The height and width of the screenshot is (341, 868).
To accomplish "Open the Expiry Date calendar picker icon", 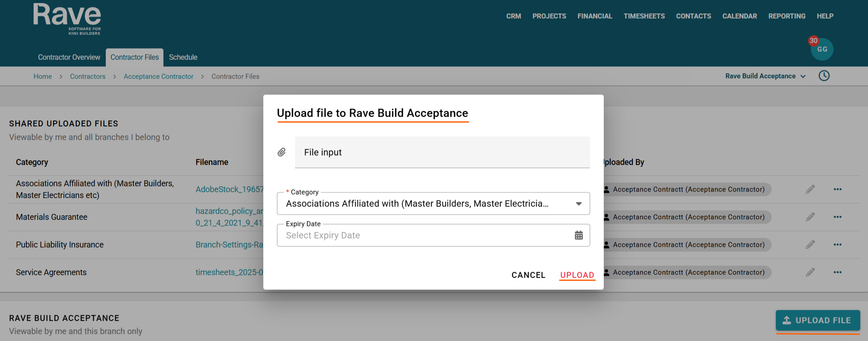I will (579, 235).
